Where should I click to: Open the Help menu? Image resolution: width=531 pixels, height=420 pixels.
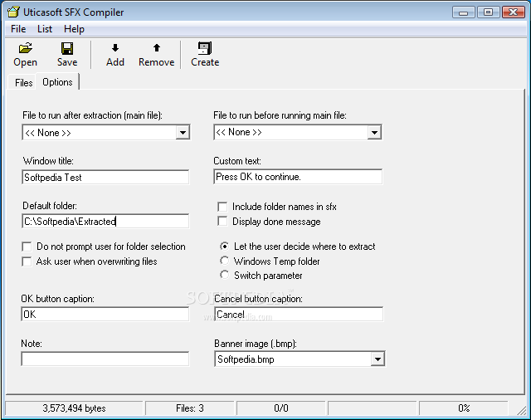coord(74,29)
